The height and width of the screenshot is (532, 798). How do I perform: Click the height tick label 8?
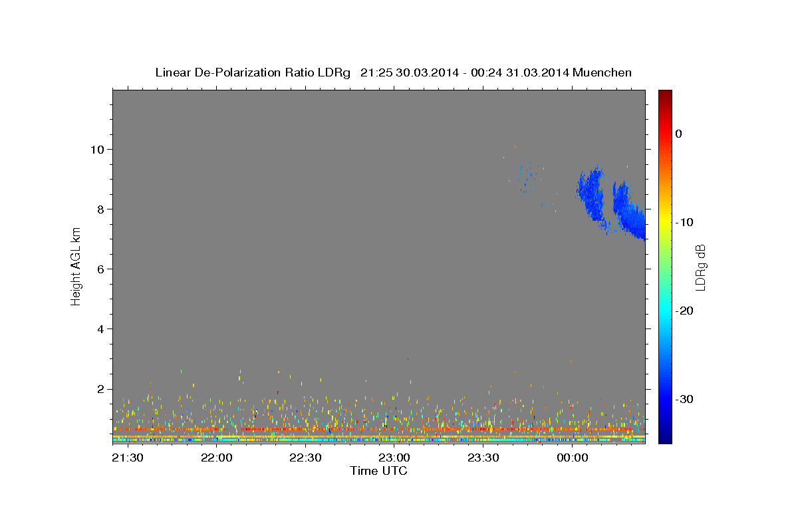[102, 209]
